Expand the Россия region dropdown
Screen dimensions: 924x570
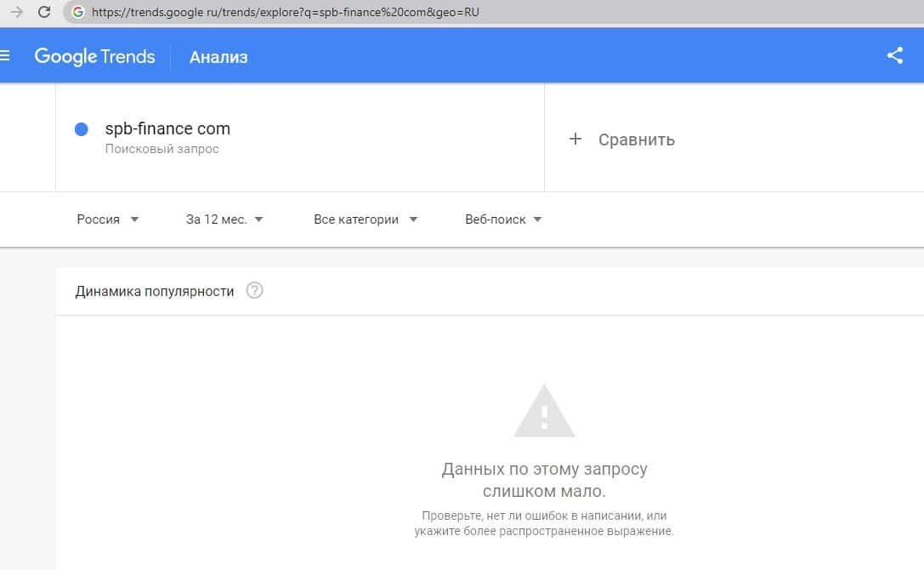coord(108,219)
